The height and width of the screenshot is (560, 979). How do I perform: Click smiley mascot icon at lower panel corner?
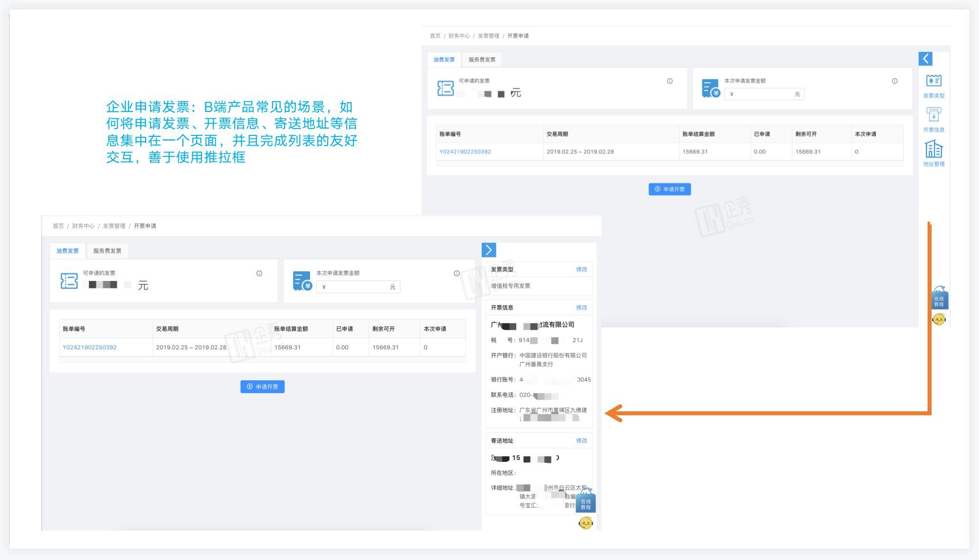(x=585, y=523)
